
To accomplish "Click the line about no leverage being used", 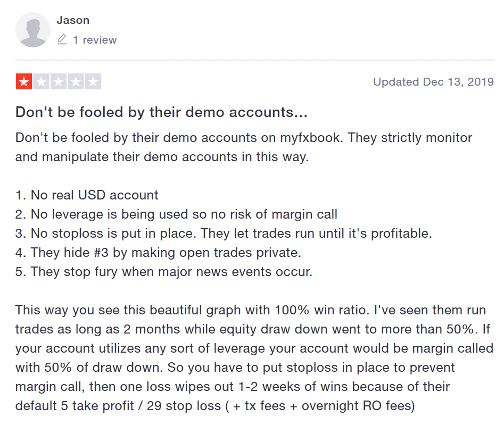I will pos(176,214).
